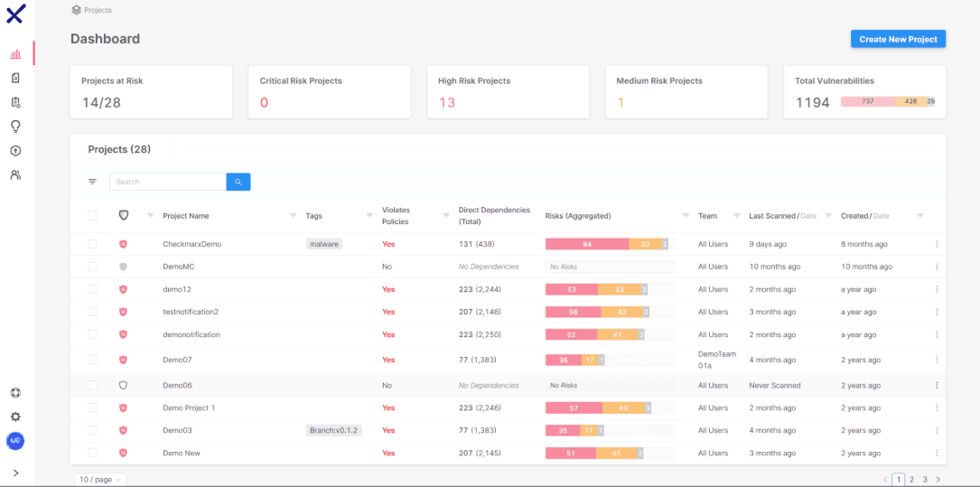Open the Demo Project 1 link
This screenshot has width=980, height=487.
pyautogui.click(x=189, y=407)
